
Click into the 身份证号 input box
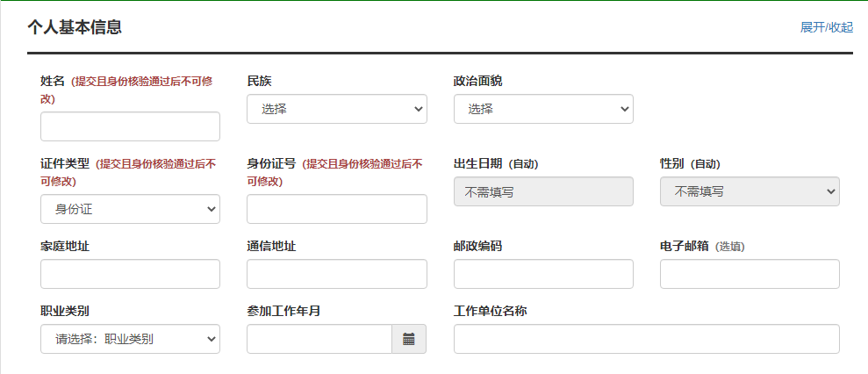pos(336,209)
